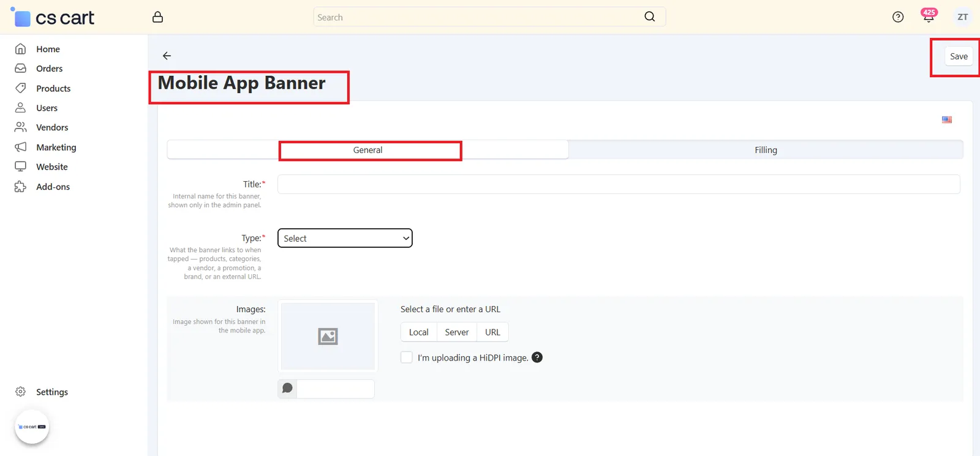Click 'Select a file or enter a URL' text
Screen dimensions: 980x456
pos(450,309)
